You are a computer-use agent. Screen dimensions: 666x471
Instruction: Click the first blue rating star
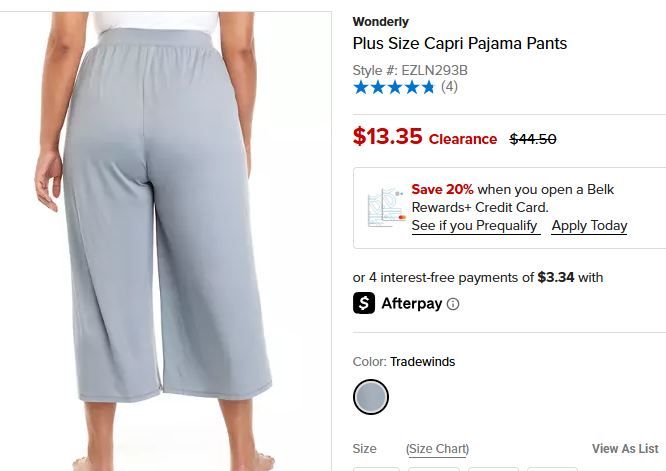tap(361, 87)
